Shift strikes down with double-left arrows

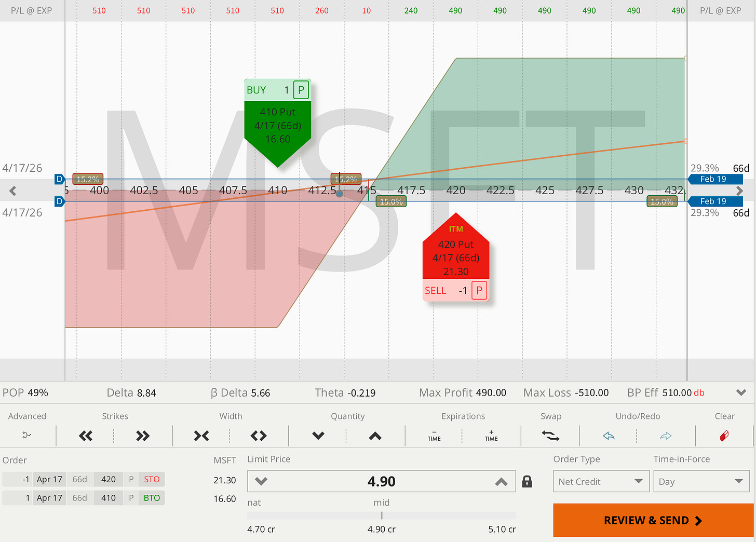[x=86, y=436]
